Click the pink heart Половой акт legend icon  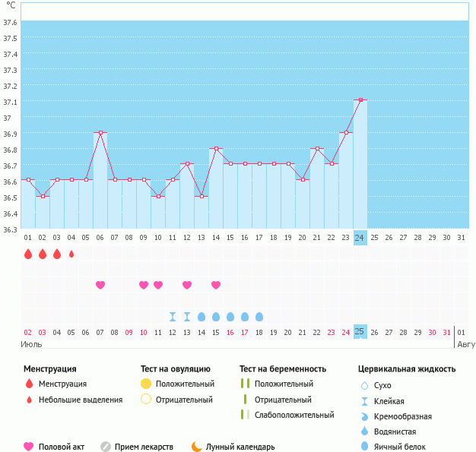click(29, 447)
